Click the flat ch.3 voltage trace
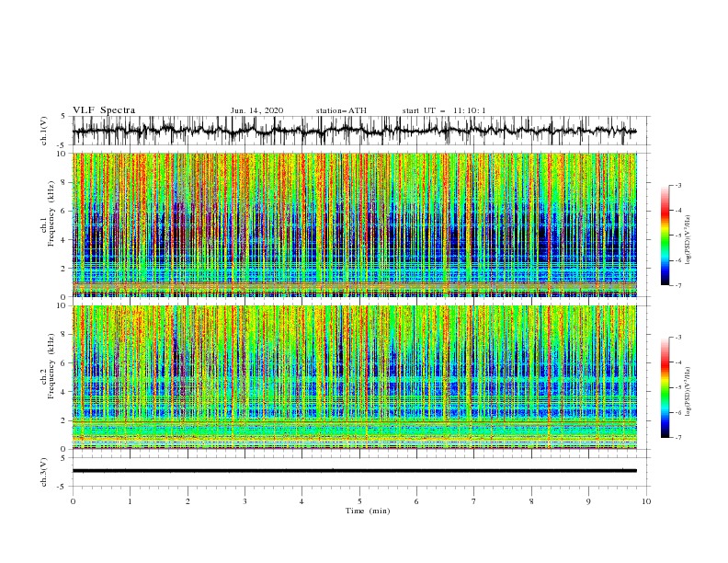 [354, 471]
